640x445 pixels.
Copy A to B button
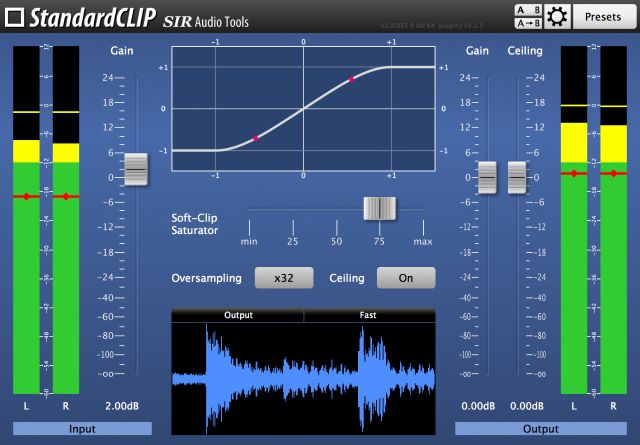(x=528, y=23)
